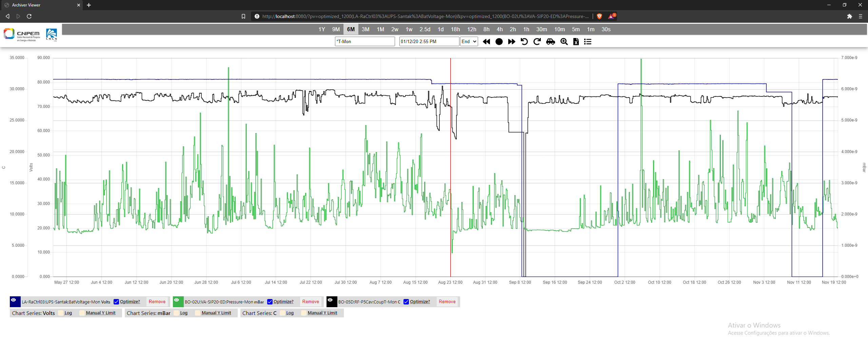Open the browser hamburger menu
Viewport: 868px width, 353px height.
click(860, 16)
